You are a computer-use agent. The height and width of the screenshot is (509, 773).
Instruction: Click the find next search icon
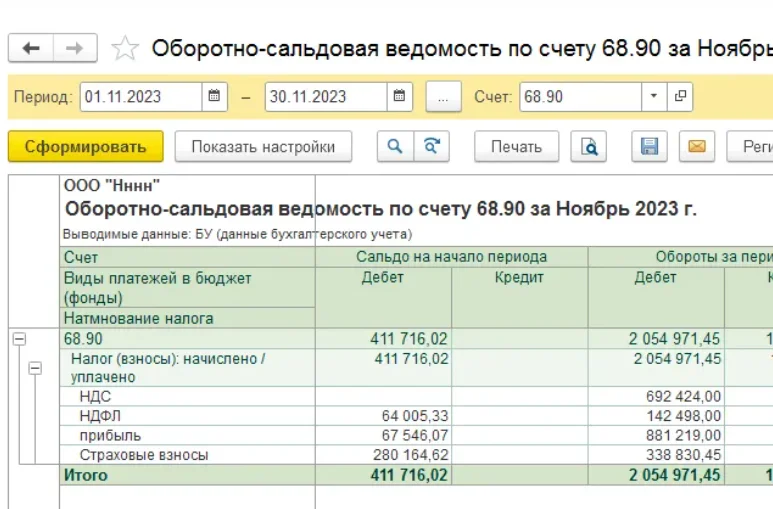(431, 147)
